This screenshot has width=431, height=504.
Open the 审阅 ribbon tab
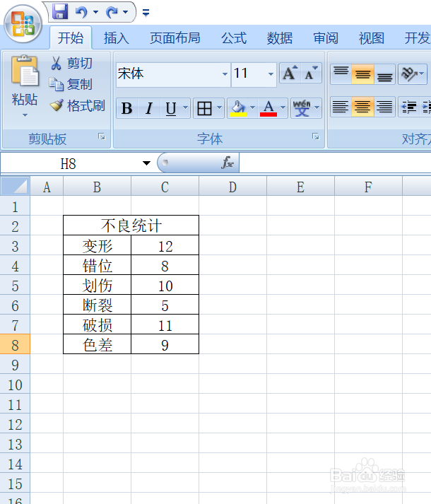326,38
